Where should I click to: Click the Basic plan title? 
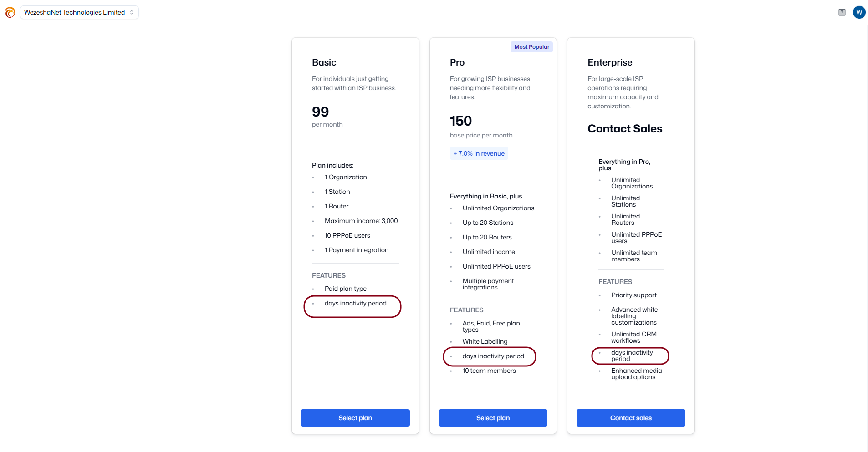324,62
